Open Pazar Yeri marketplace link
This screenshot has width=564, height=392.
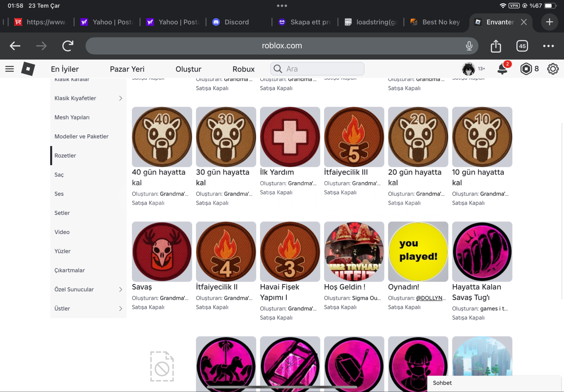(x=127, y=69)
